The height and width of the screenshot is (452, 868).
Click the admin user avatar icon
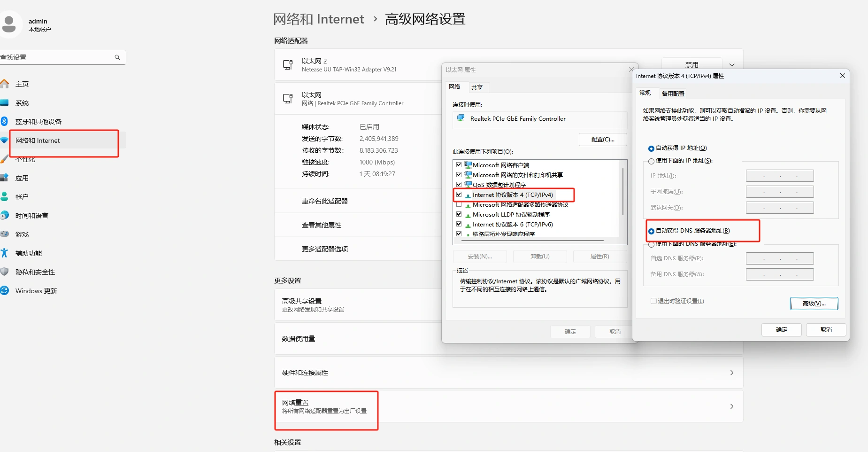pos(8,23)
